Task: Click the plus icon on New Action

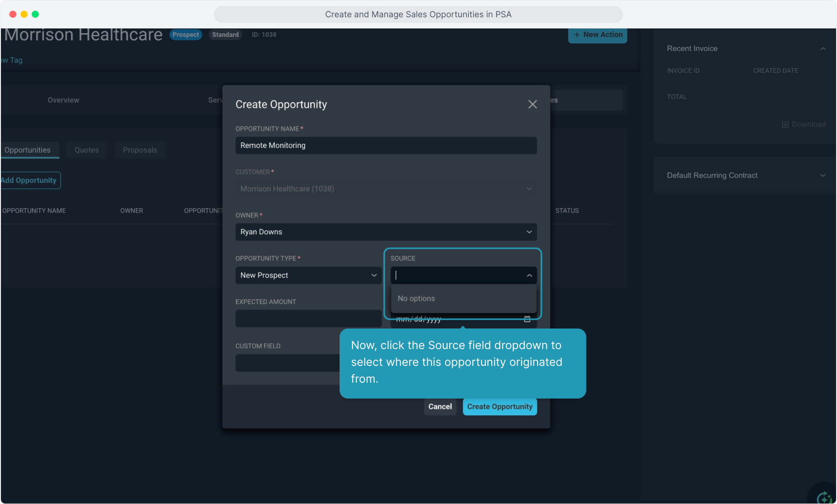Action: [x=577, y=35]
